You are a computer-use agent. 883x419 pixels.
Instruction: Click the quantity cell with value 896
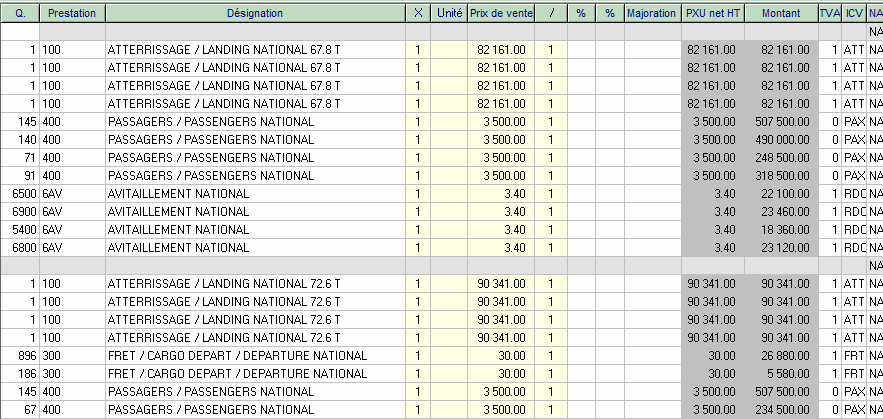[x=20, y=355]
